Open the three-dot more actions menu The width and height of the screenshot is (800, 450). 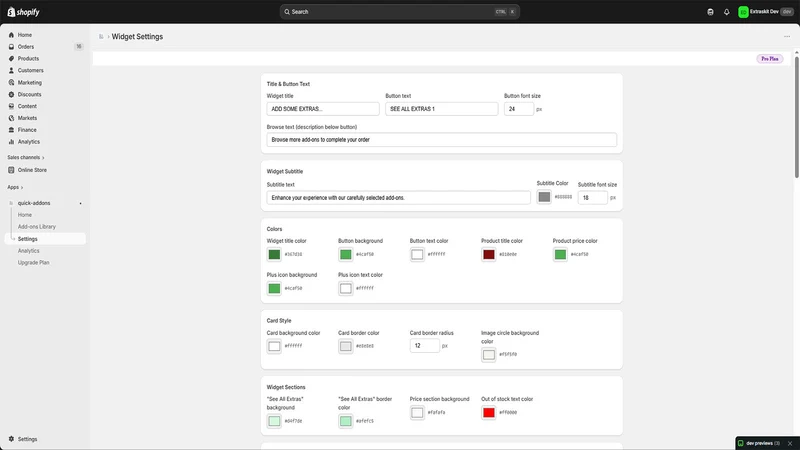[x=787, y=37]
